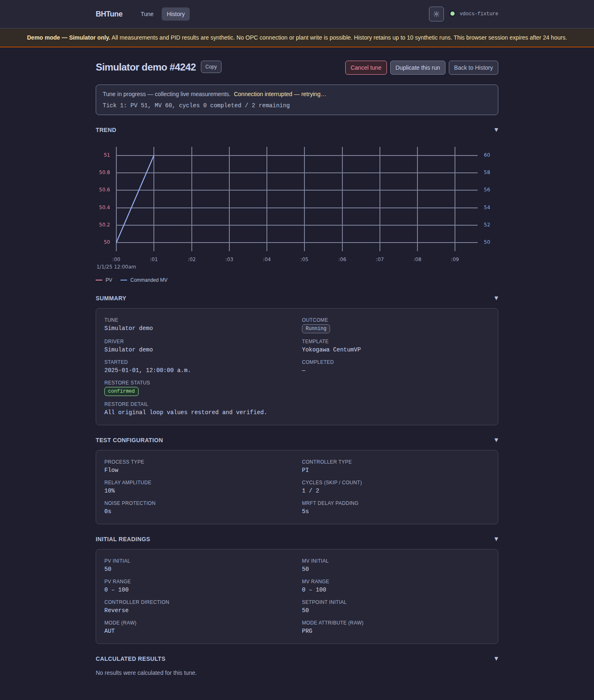
Task: Select the PI controller type value
Action: (305, 470)
